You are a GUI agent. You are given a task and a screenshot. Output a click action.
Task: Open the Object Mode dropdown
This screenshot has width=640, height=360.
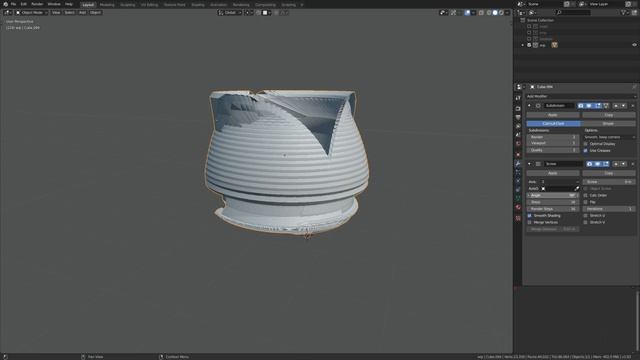[31, 13]
